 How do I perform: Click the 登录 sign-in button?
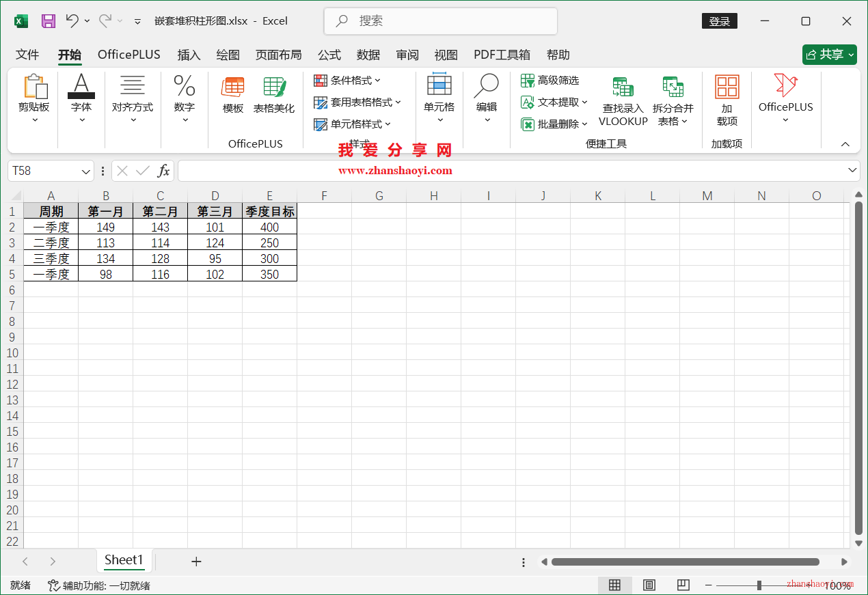(719, 20)
